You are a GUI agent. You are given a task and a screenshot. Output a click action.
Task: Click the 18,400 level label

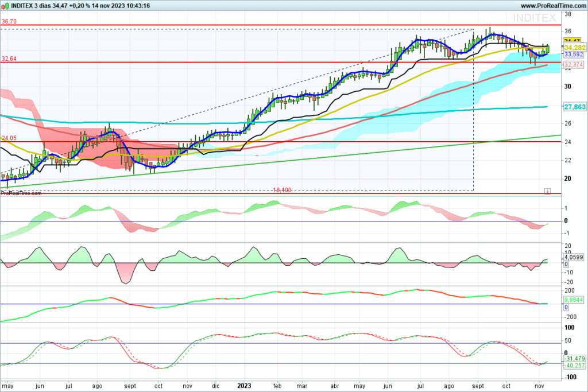tap(282, 190)
